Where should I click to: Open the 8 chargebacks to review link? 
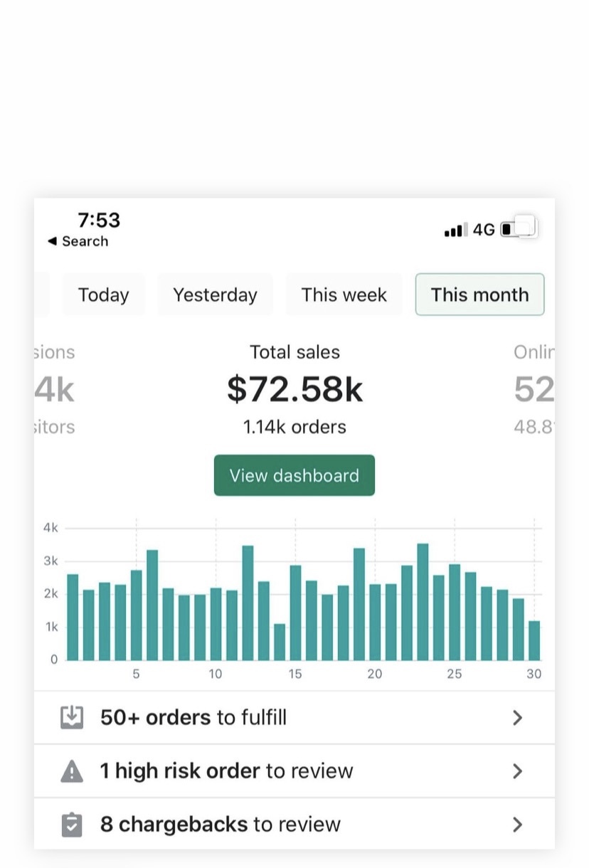coord(220,825)
